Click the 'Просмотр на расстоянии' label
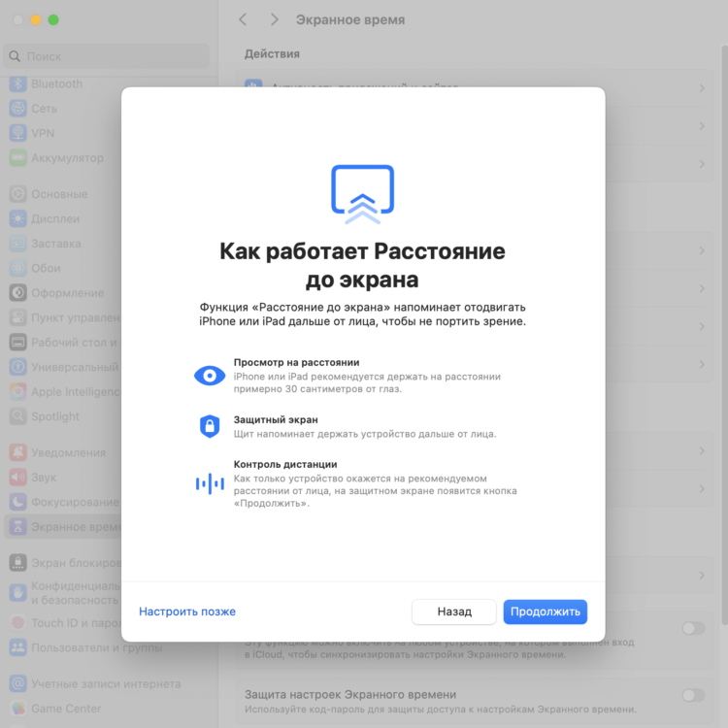The width and height of the screenshot is (728, 728). pyautogui.click(x=296, y=362)
